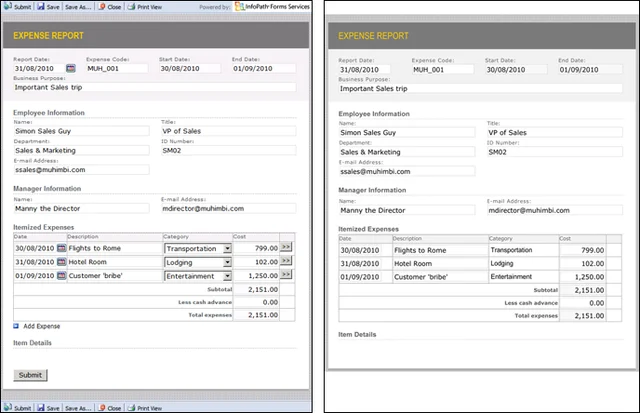Expand the Transportation category dropdown
This screenshot has height=413, width=640.
(227, 249)
